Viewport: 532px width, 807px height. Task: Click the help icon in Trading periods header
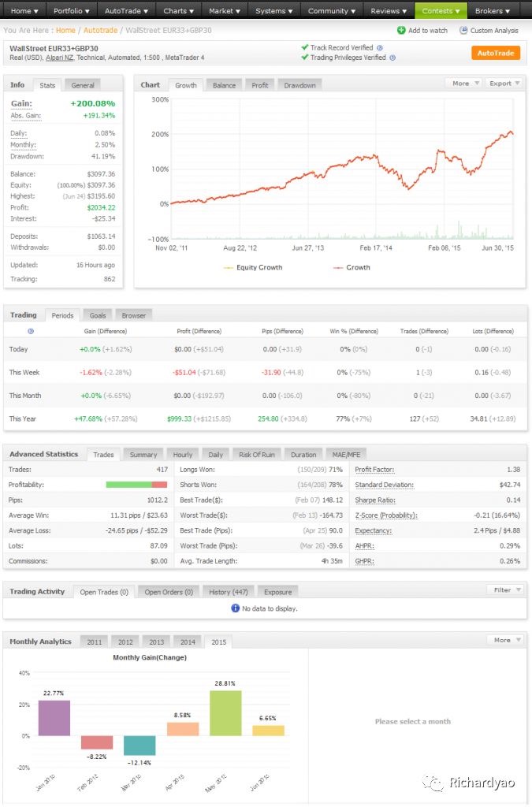pos(31,332)
